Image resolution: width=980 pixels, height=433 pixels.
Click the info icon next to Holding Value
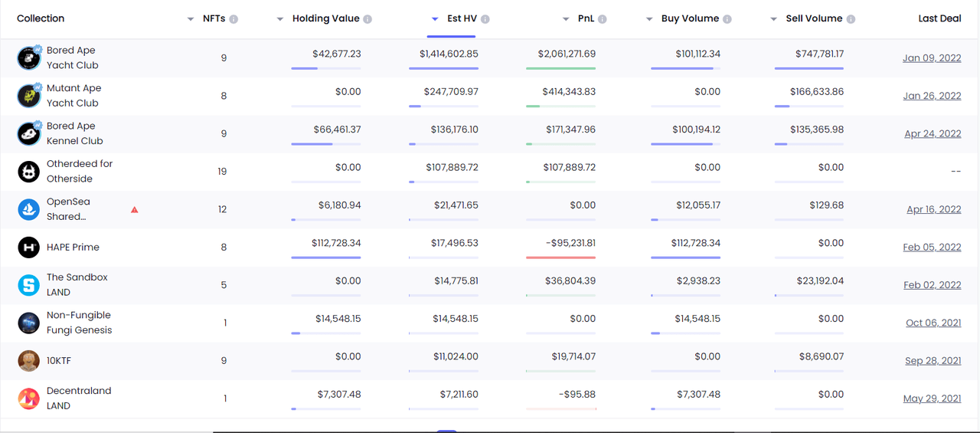367,19
